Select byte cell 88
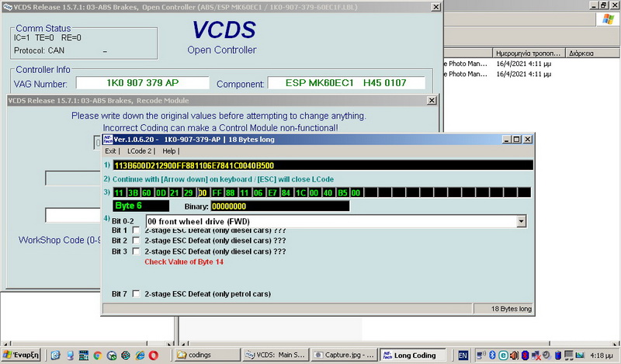Image resolution: width=621 pixels, height=364 pixels. (x=231, y=193)
